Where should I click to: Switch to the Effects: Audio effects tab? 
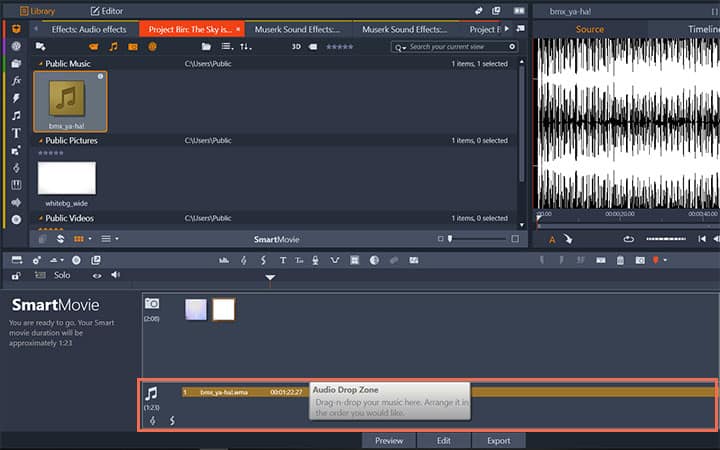point(88,30)
